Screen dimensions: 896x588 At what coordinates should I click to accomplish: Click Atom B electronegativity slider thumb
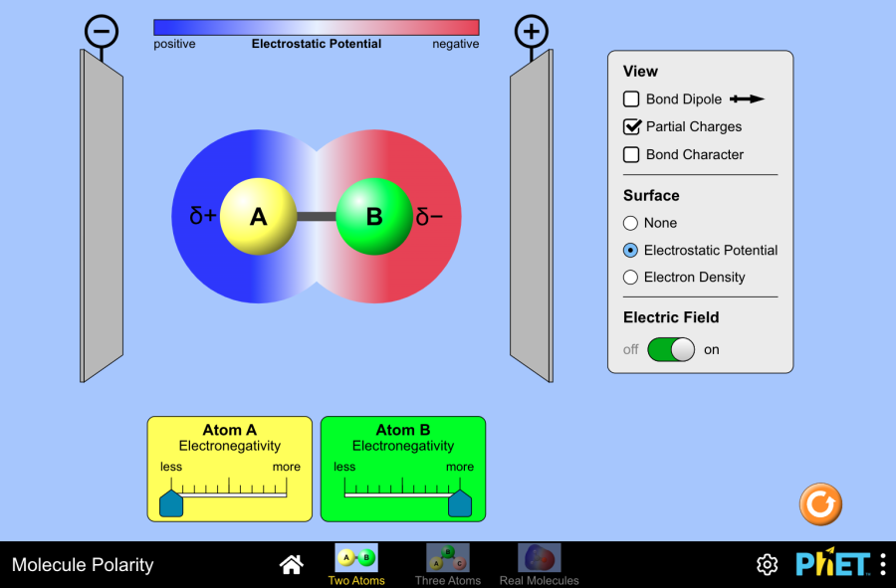[459, 502]
